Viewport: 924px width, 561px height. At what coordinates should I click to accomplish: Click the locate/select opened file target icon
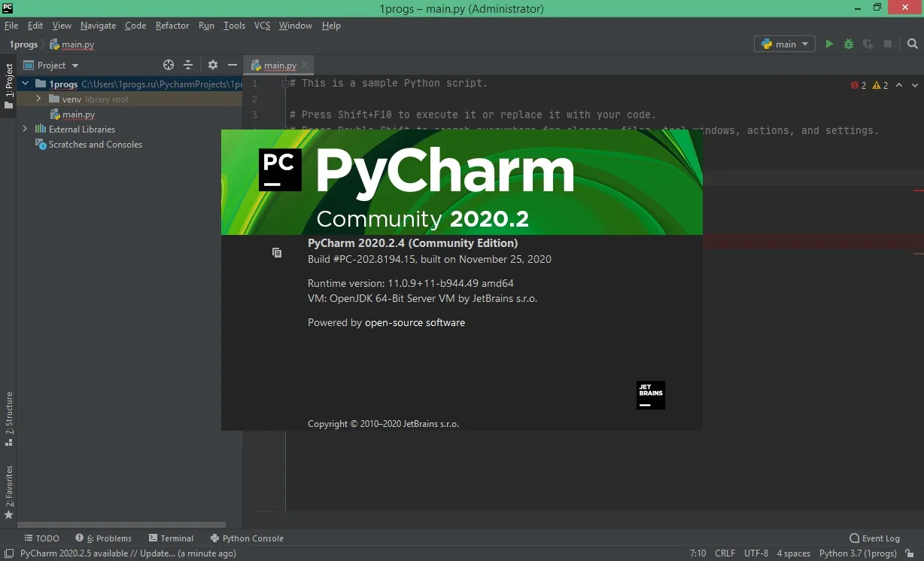tap(169, 66)
